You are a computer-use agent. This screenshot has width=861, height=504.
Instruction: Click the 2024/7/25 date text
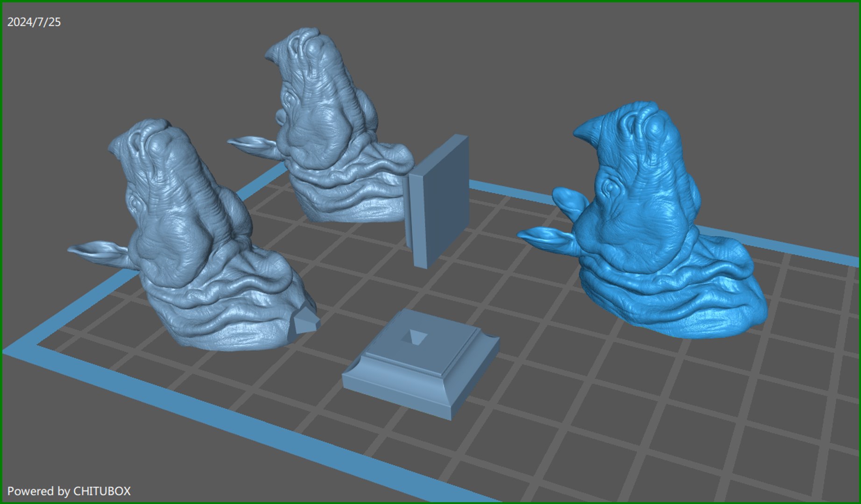click(x=34, y=22)
